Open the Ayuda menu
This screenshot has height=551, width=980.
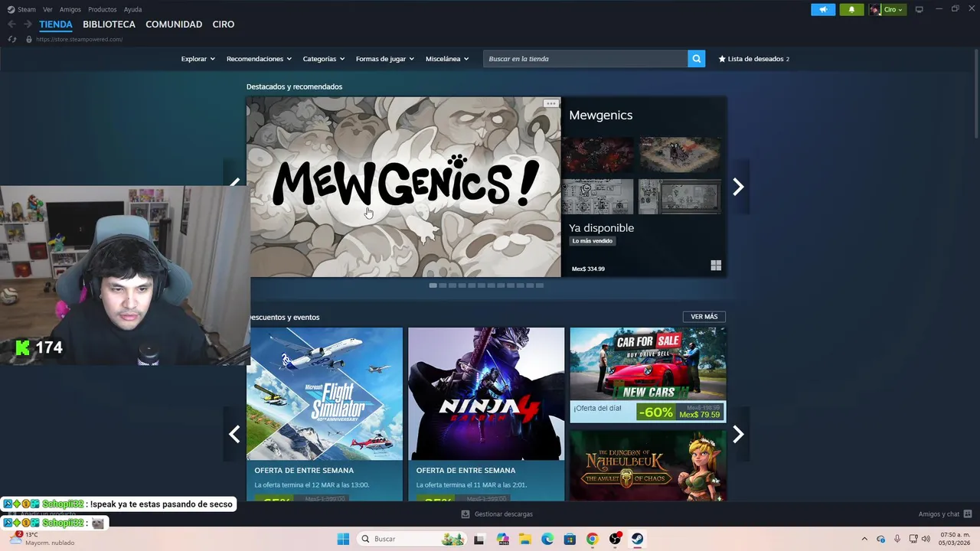[x=132, y=9]
